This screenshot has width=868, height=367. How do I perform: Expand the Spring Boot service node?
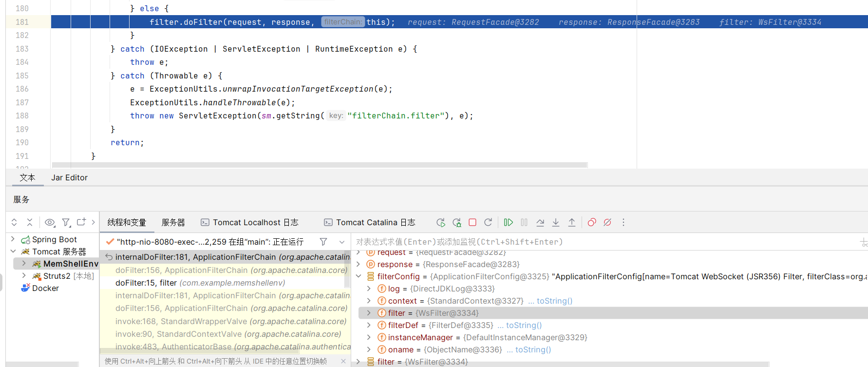coord(13,239)
